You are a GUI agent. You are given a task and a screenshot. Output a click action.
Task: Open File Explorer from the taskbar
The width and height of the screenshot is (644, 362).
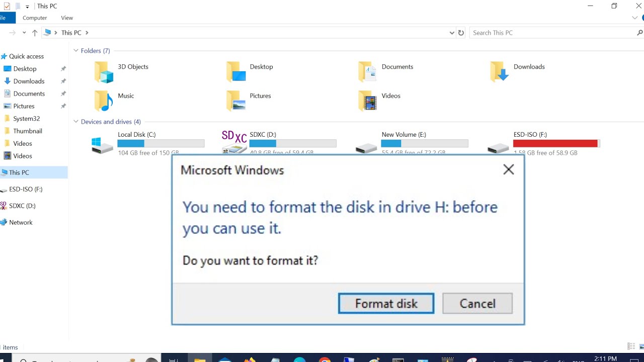tap(200, 359)
